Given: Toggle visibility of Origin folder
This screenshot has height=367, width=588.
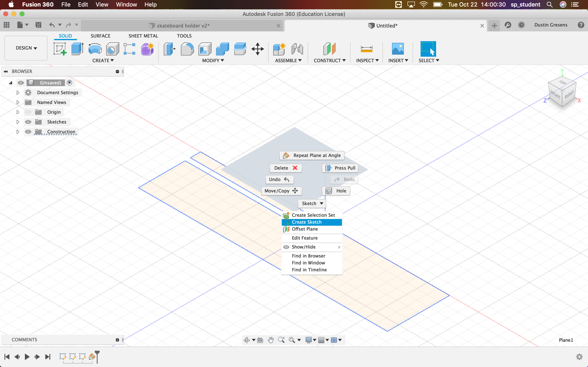Looking at the screenshot, I should (28, 112).
